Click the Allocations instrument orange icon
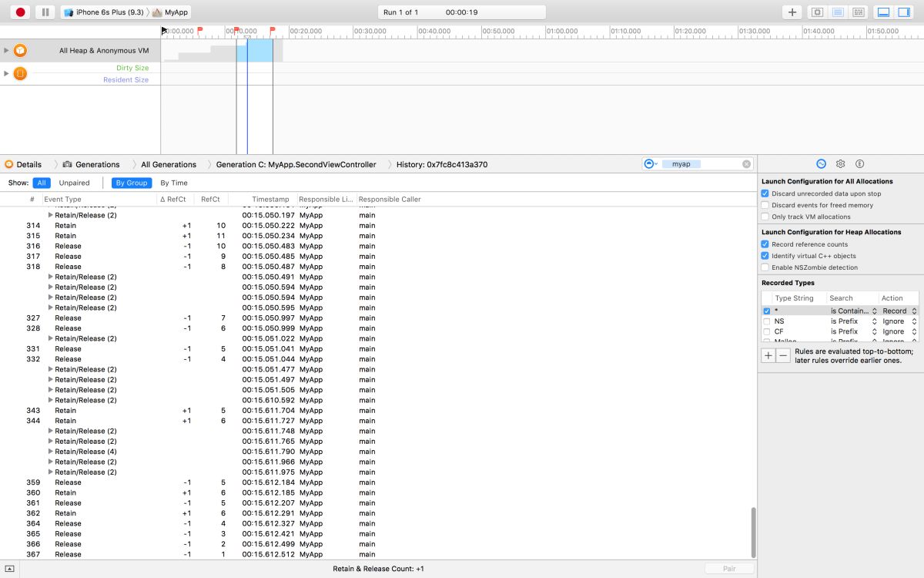The height and width of the screenshot is (578, 924). [x=20, y=51]
